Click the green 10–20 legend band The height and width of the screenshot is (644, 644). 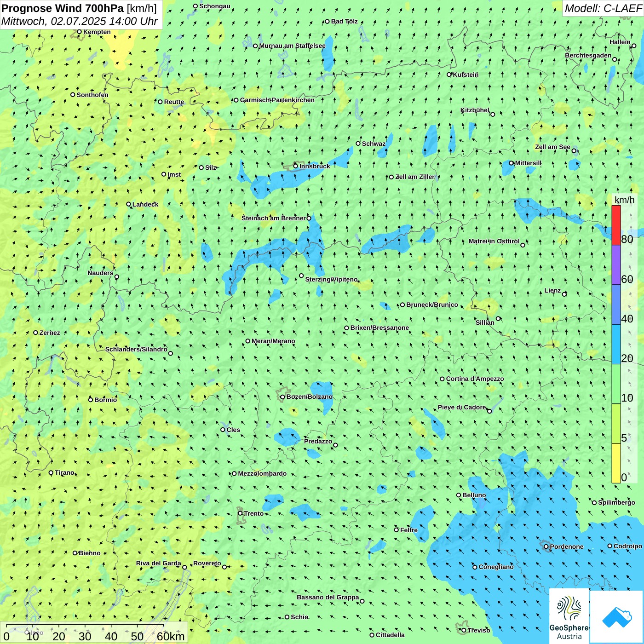616,384
